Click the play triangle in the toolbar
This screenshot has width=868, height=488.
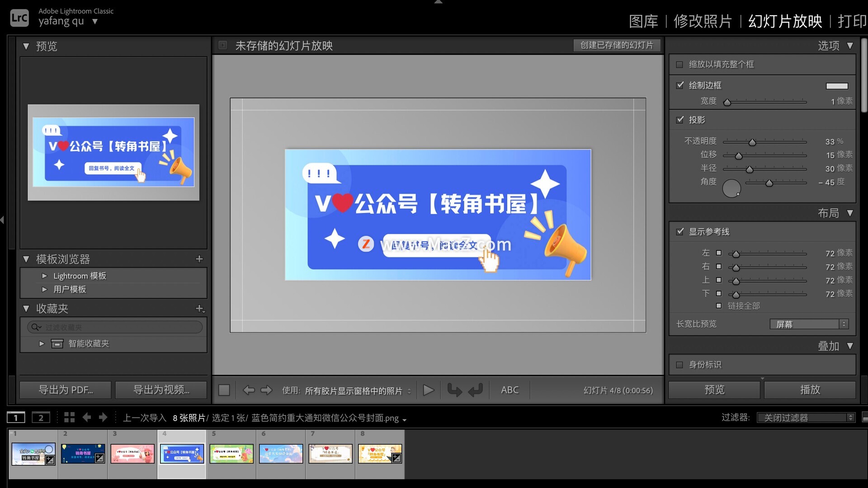(429, 390)
